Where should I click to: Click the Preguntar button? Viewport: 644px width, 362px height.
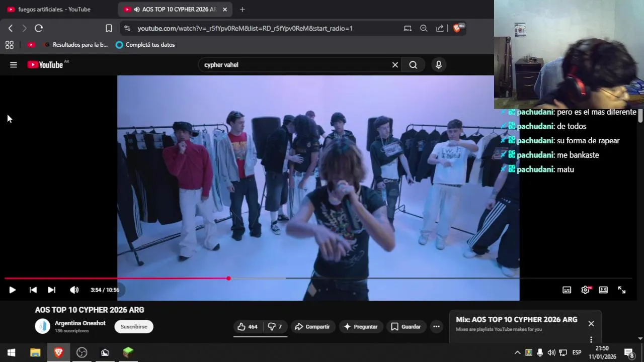(x=360, y=327)
